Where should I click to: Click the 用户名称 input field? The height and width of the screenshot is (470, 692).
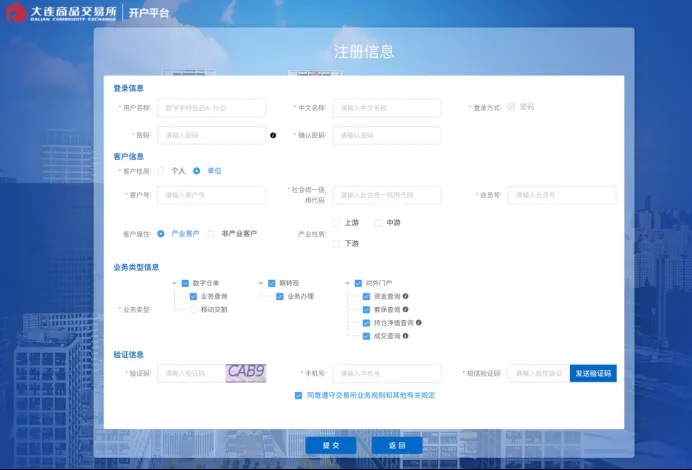pos(211,108)
